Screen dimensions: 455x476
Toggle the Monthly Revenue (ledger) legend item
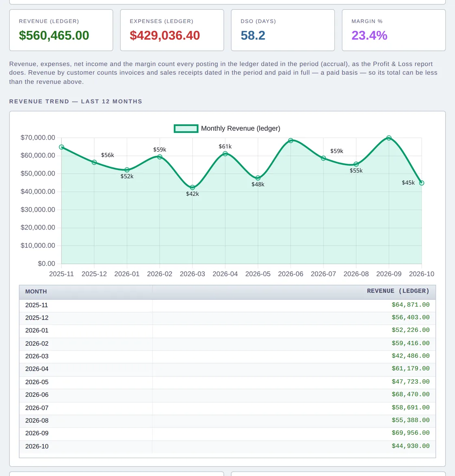click(x=227, y=128)
